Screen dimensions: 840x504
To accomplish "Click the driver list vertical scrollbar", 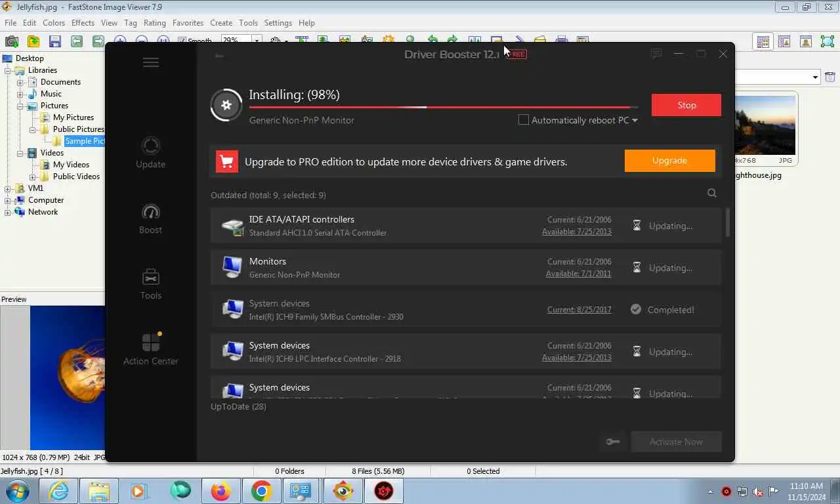I will click(727, 223).
